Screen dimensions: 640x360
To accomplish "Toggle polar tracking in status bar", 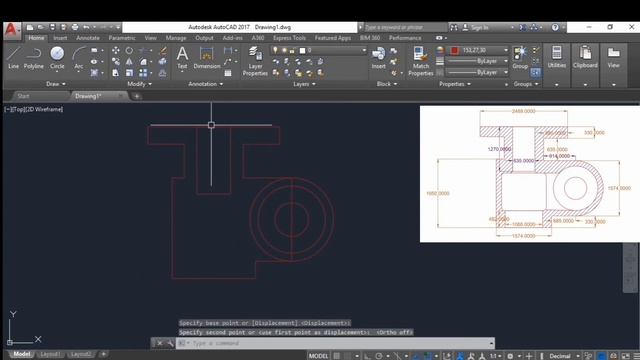I will [x=379, y=356].
